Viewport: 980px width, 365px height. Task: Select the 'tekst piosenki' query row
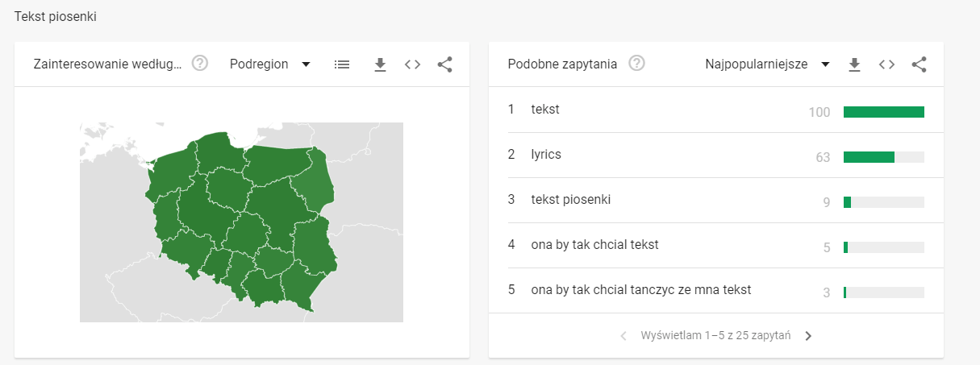571,200
